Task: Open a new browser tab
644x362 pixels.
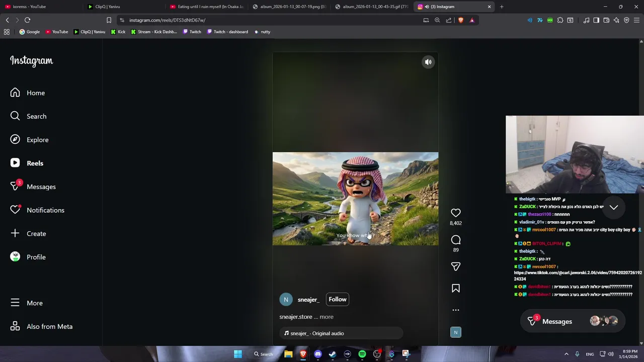Action: 502,7
